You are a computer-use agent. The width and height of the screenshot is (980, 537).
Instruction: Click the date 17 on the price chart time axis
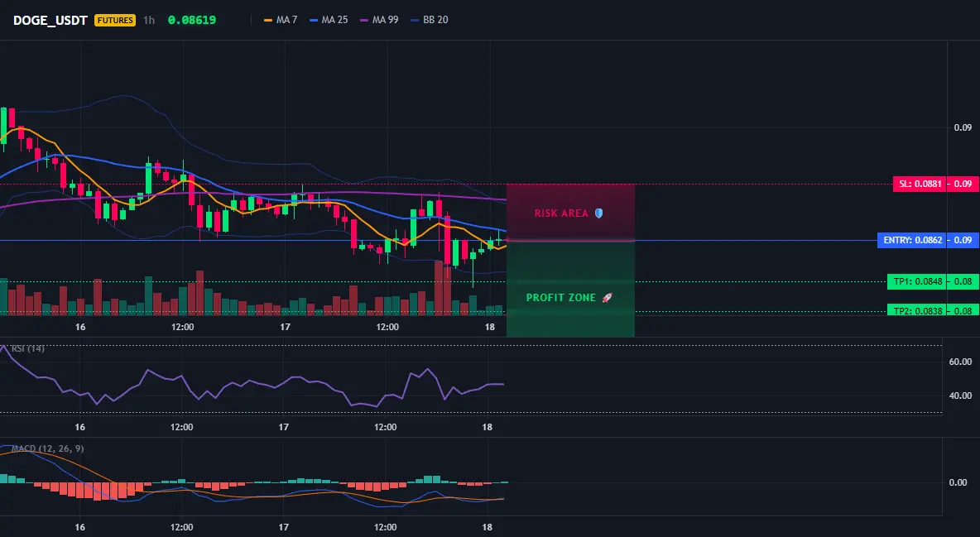coord(285,327)
